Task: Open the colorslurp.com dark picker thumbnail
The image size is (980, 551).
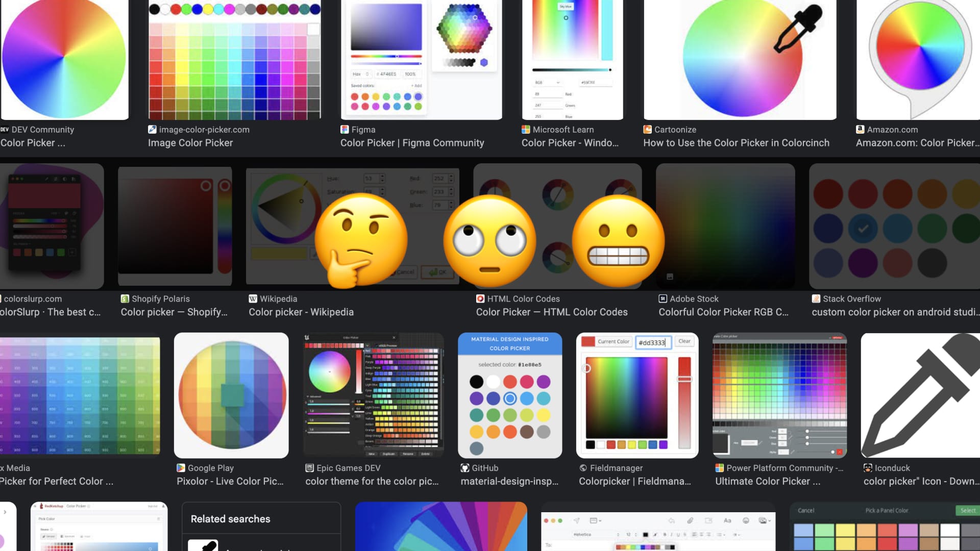Action: 52,226
